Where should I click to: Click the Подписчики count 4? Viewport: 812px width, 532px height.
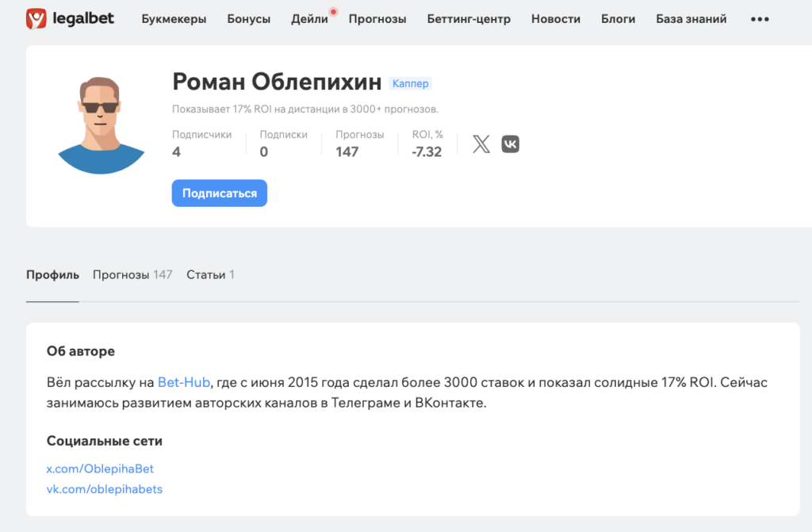(176, 151)
